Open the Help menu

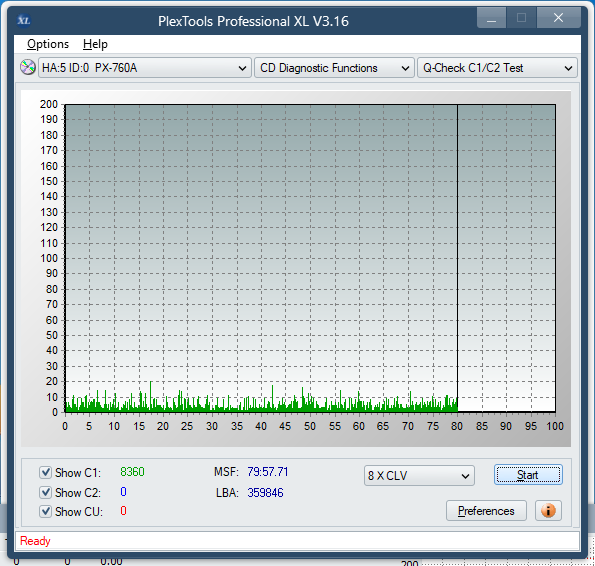(x=95, y=44)
